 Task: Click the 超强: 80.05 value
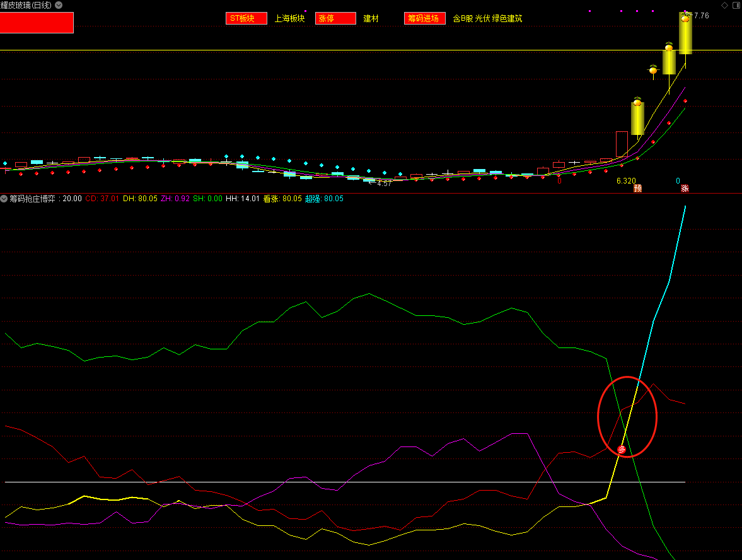click(324, 199)
